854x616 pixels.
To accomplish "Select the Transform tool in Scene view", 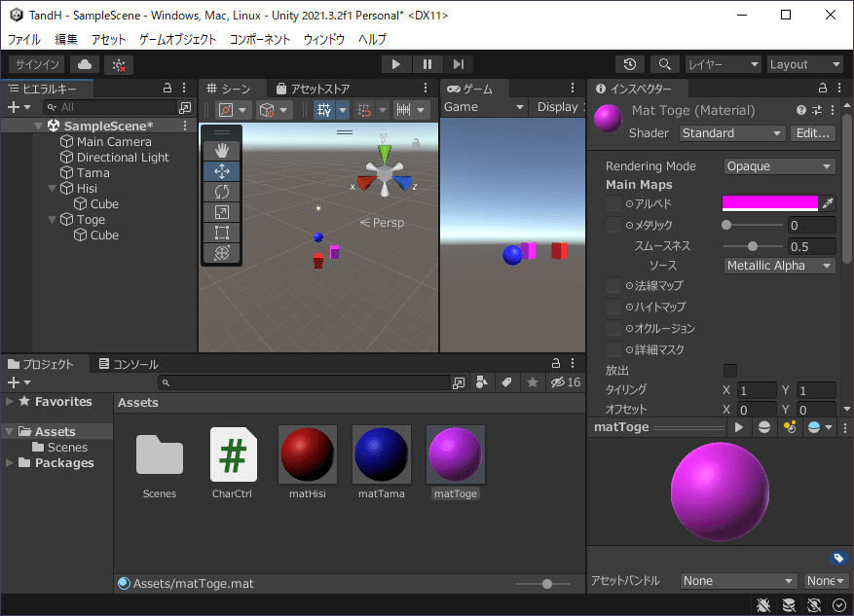I will click(222, 253).
